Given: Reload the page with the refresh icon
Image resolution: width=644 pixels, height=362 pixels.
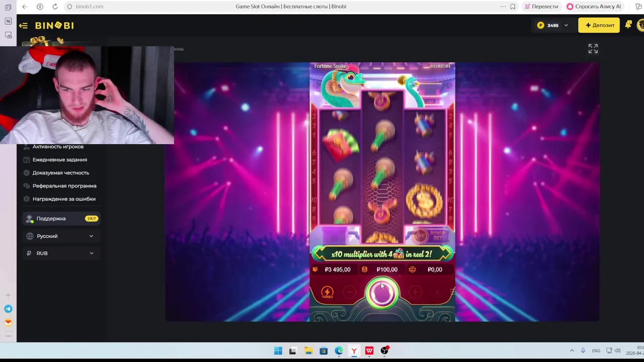Looking at the screenshot, I should (55, 7).
